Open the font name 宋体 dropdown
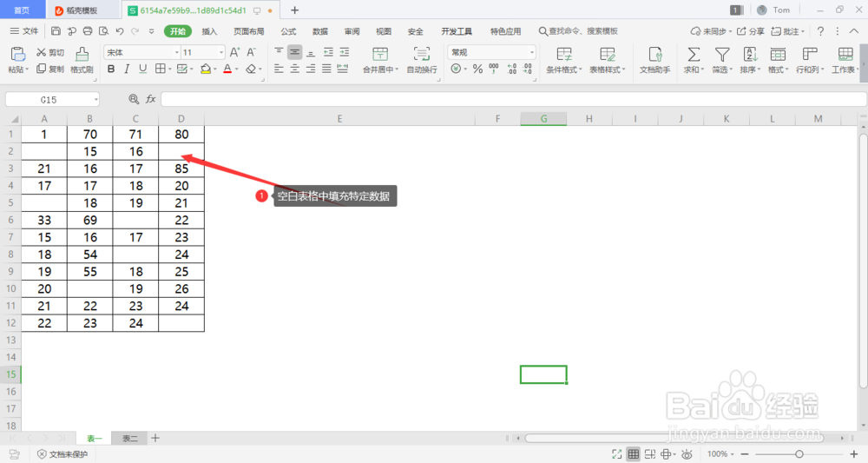 coord(176,52)
